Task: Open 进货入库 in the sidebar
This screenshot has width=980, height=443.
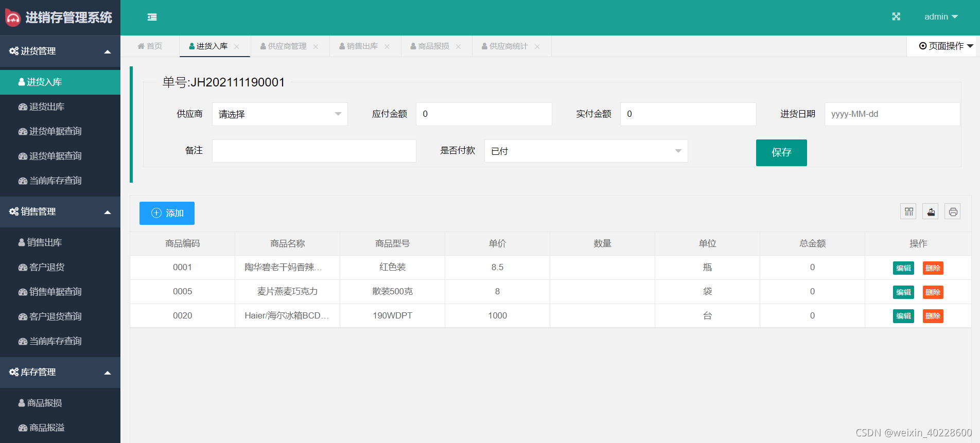Action: pos(60,82)
